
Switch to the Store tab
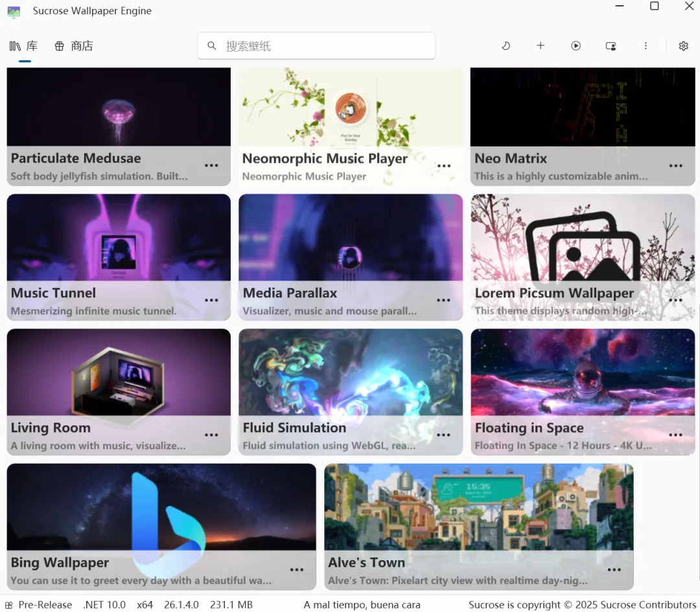[74, 46]
